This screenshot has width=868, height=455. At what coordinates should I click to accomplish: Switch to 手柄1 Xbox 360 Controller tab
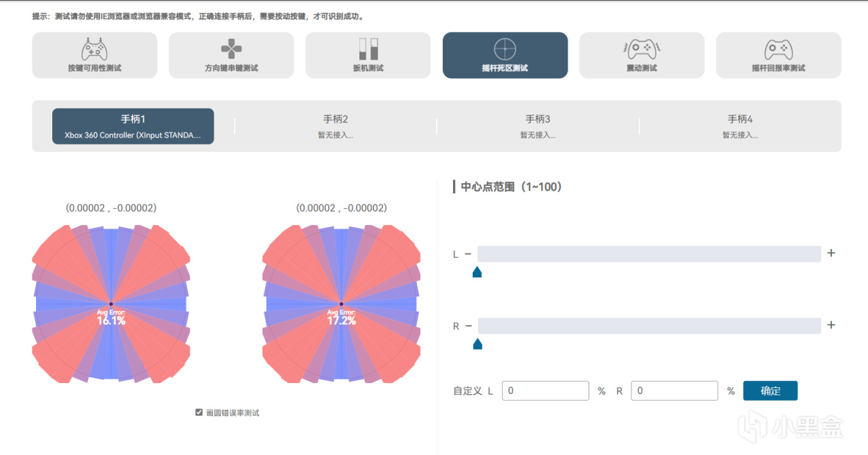tap(133, 126)
